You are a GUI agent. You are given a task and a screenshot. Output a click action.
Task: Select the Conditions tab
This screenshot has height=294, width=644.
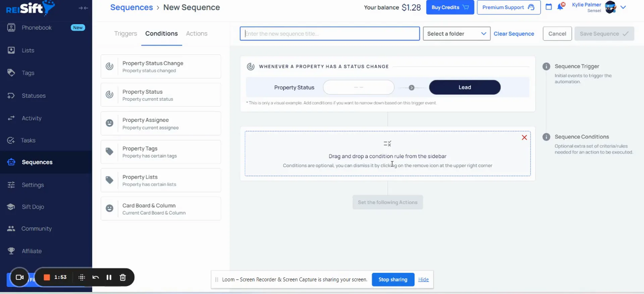coord(161,34)
